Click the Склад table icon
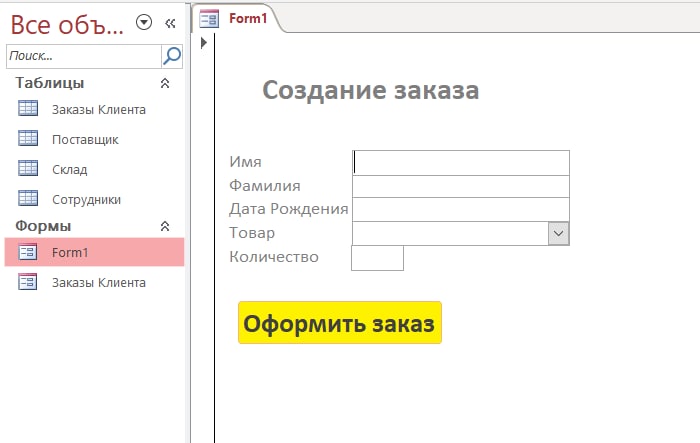Screen dimensions: 700x443 click(28, 168)
